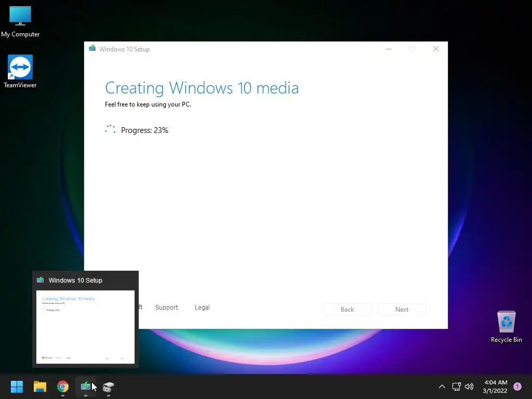Click the Back button in Setup
Screen dimensions: 532x399
pyautogui.click(x=348, y=310)
